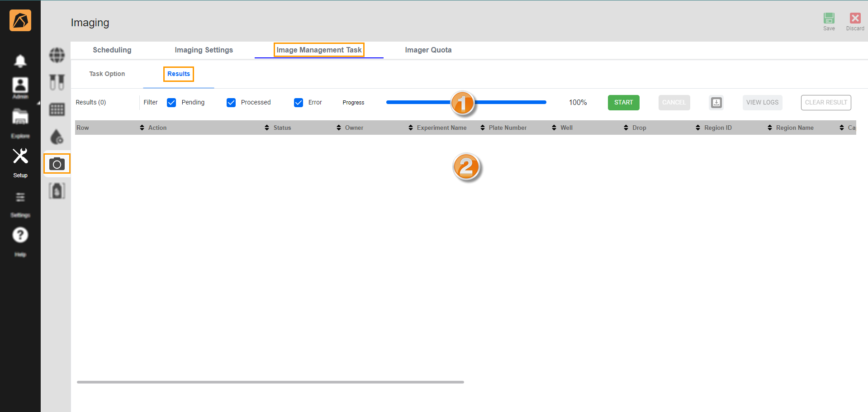The height and width of the screenshot is (412, 868).
Task: Open the test tubes setup icon
Action: point(57,82)
